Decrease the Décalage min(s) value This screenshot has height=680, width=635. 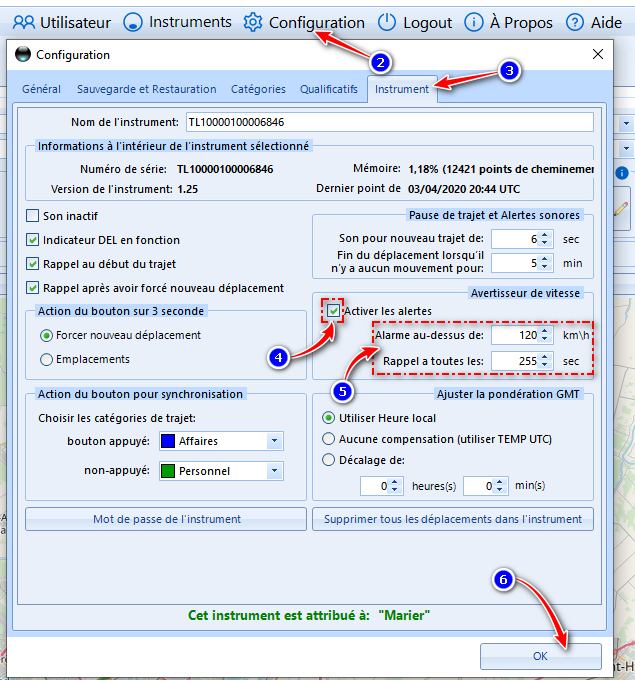tap(500, 490)
